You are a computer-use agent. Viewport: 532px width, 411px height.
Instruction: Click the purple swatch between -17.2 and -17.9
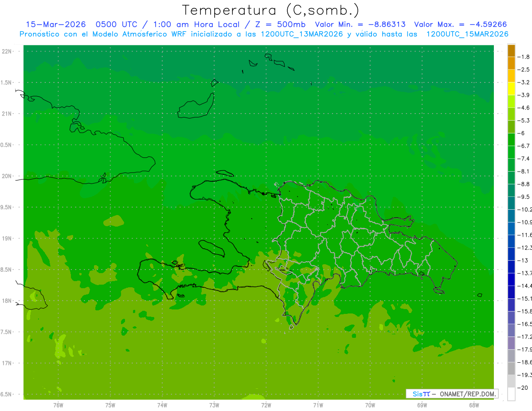pos(511,343)
